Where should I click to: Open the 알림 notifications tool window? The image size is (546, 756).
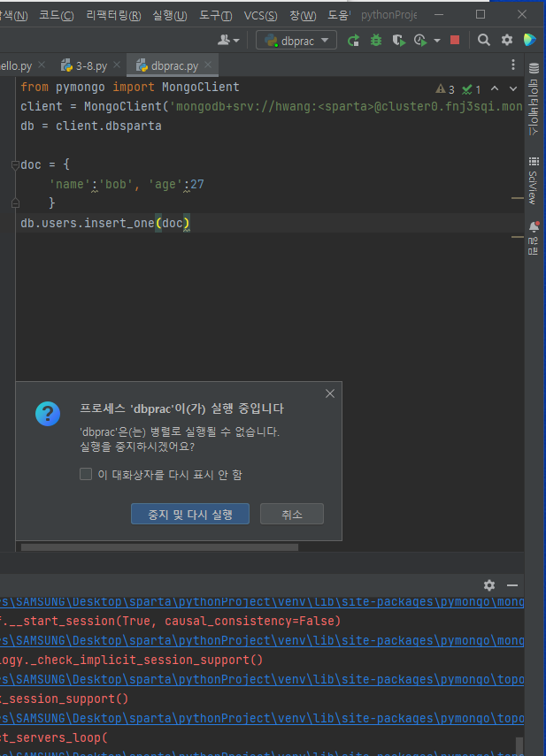coord(534,237)
